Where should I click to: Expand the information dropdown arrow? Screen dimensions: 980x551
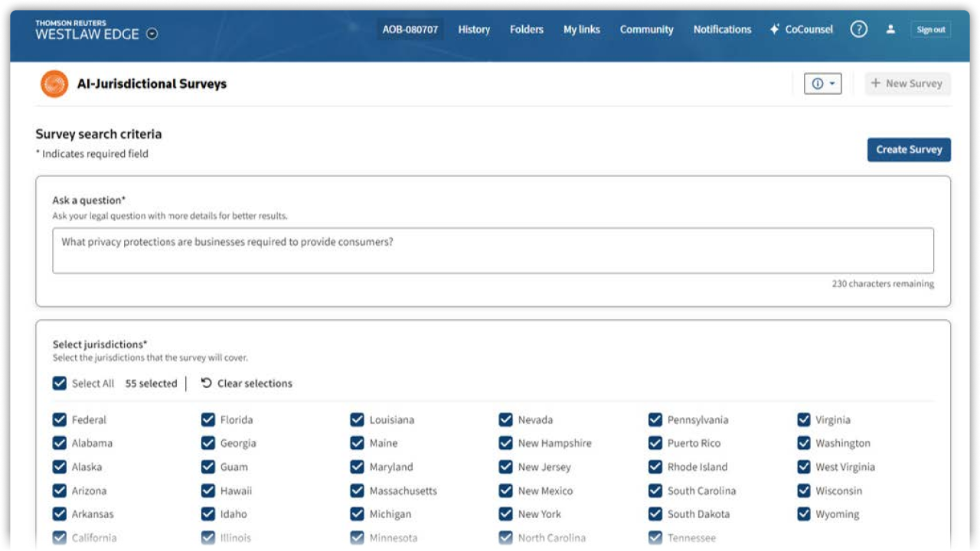830,83
